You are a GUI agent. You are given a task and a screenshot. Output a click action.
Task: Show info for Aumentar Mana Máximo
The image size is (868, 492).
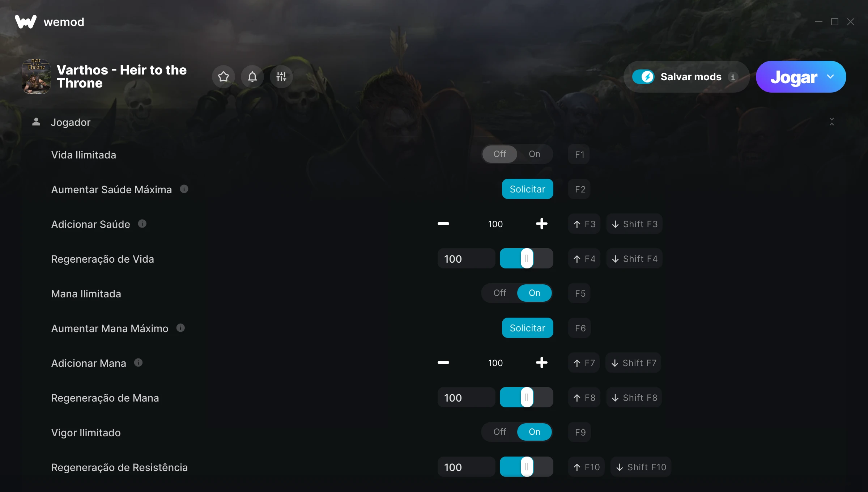[180, 328]
